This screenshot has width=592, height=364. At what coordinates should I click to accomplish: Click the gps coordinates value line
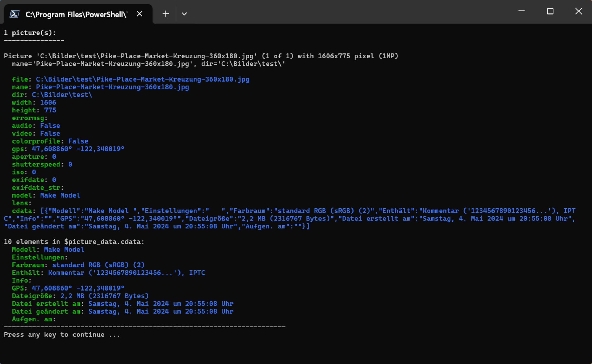tap(78, 149)
